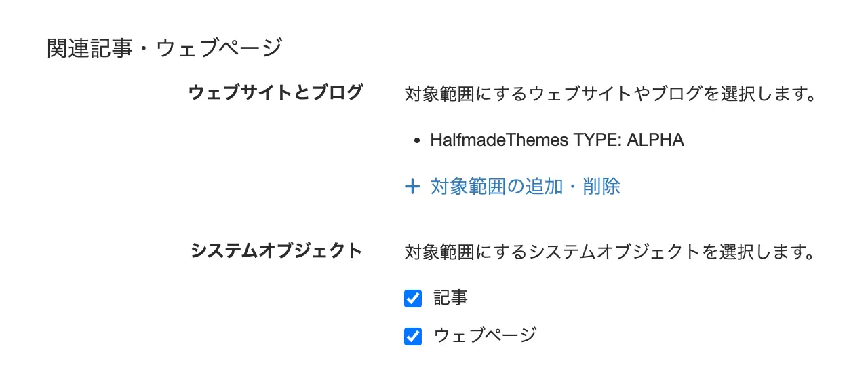The image size is (868, 380).
Task: Click the bullet point before HalfmadeThemes
Action: [x=417, y=141]
